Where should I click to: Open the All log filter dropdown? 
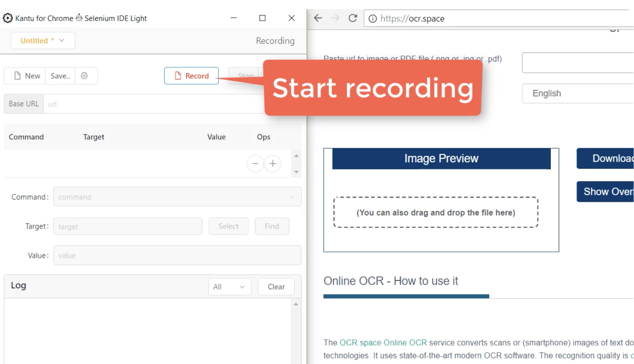(x=229, y=287)
